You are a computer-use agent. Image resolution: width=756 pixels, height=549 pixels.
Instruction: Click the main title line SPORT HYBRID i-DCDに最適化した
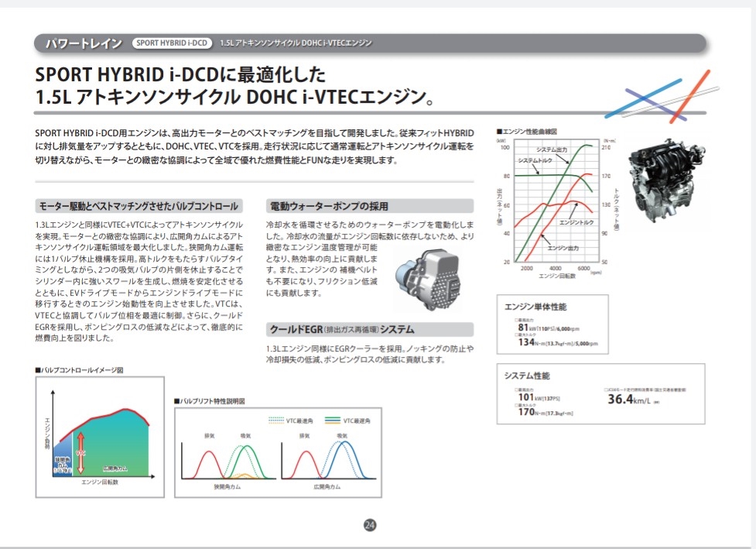click(180, 75)
